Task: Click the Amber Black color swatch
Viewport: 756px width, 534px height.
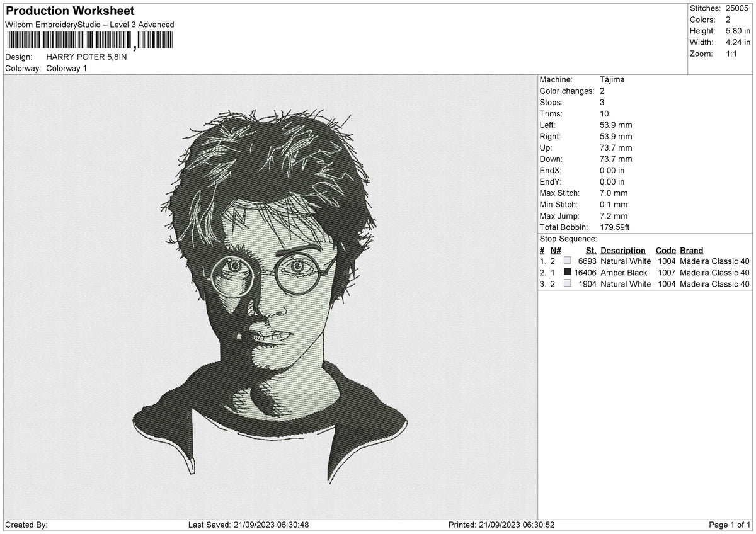Action: pos(568,273)
